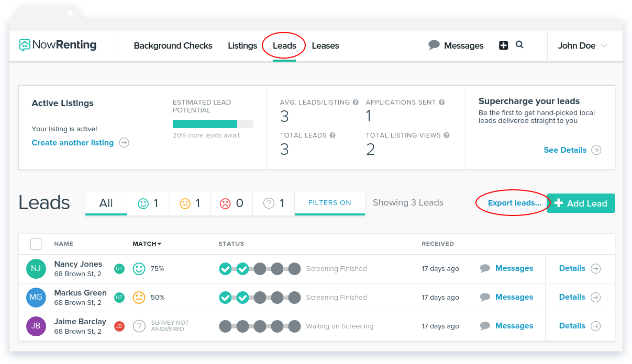This screenshot has height=364, width=632.
Task: Click the plus square quick-add icon
Action: coord(504,45)
